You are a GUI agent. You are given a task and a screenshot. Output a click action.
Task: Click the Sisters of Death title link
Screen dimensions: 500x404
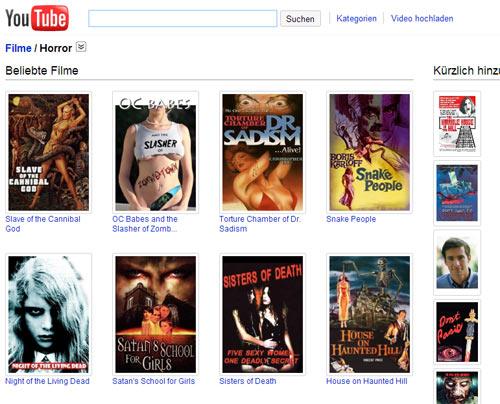pyautogui.click(x=248, y=381)
